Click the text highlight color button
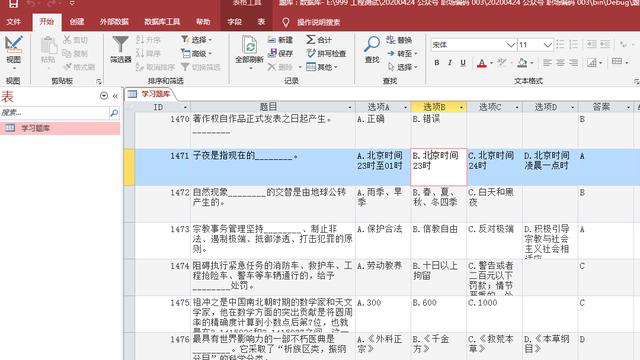640x360 pixels. pos(502,62)
